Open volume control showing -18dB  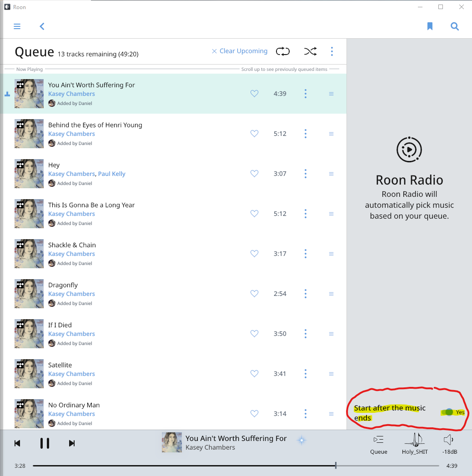click(x=449, y=445)
